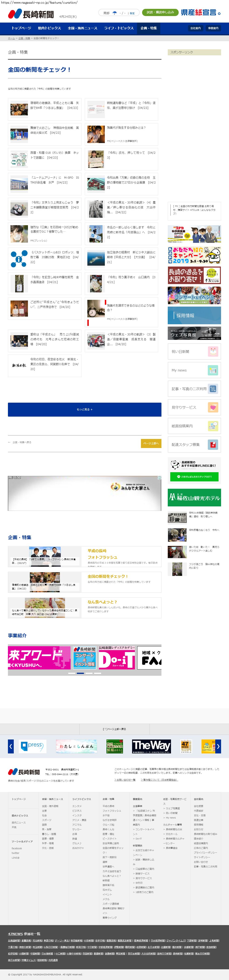Click ページ上部へ戻る footer bar link
The image size is (229, 980).
(x=114, y=729)
